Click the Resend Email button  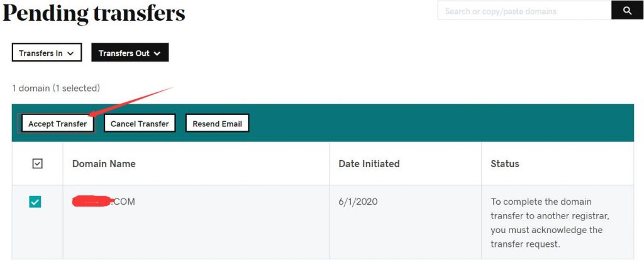(x=217, y=123)
